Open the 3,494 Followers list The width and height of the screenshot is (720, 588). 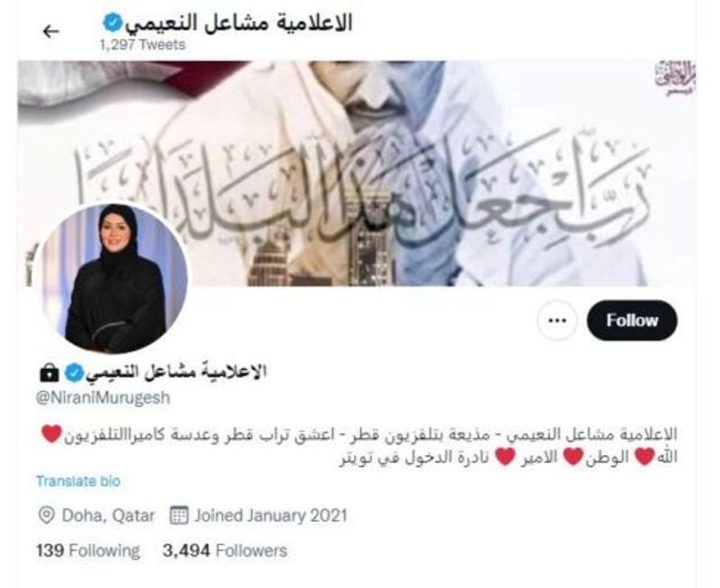pyautogui.click(x=225, y=550)
